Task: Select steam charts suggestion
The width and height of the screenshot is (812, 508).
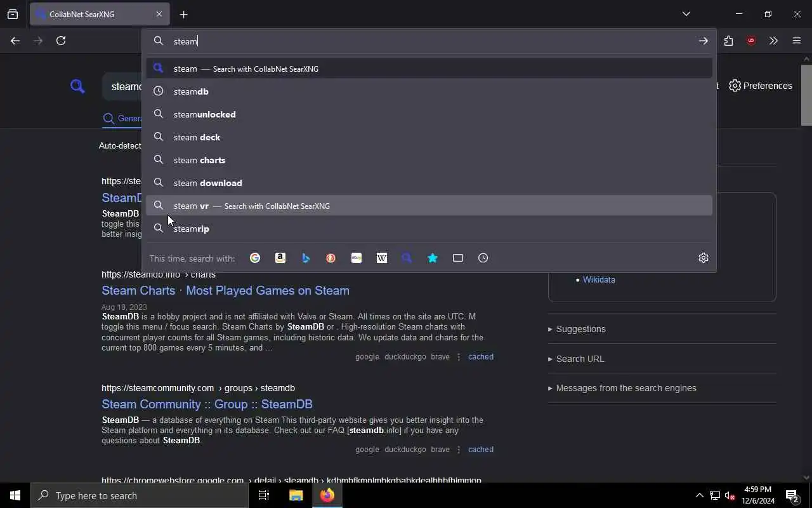Action: coord(429,160)
